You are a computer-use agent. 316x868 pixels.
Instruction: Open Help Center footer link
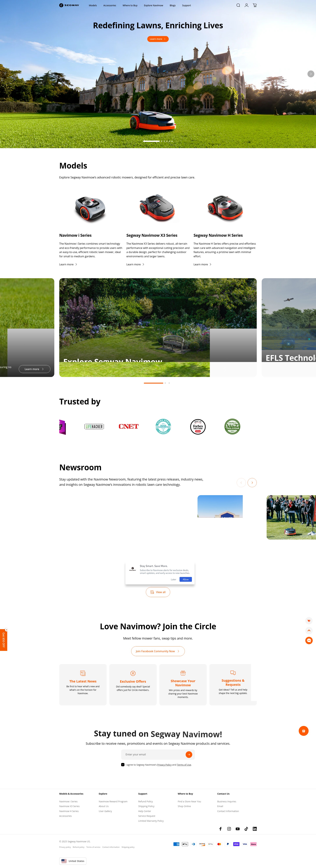click(x=145, y=811)
